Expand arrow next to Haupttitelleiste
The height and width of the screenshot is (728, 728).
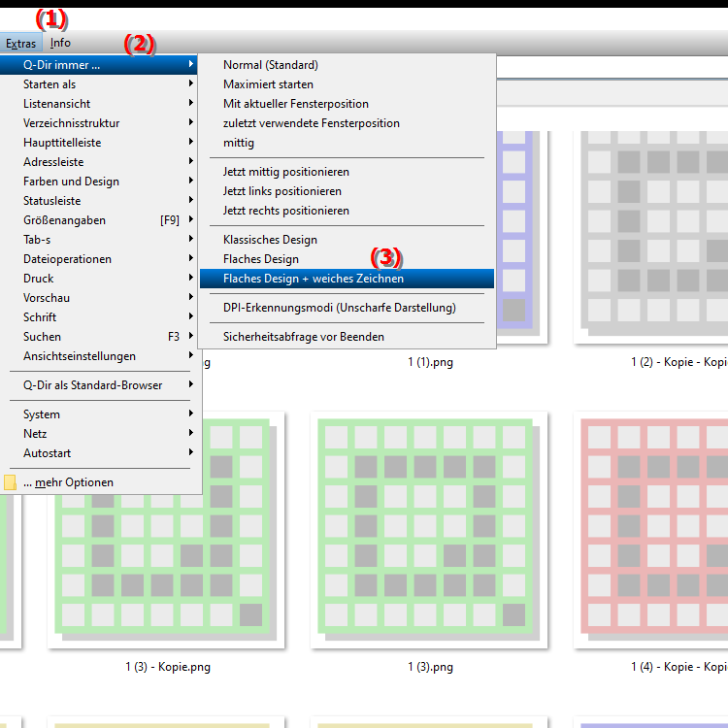tap(191, 142)
